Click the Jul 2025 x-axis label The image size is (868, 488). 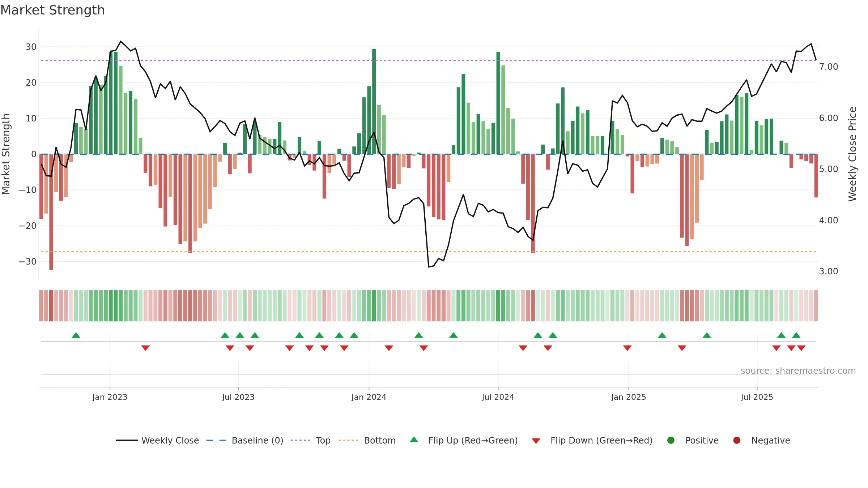pos(757,397)
